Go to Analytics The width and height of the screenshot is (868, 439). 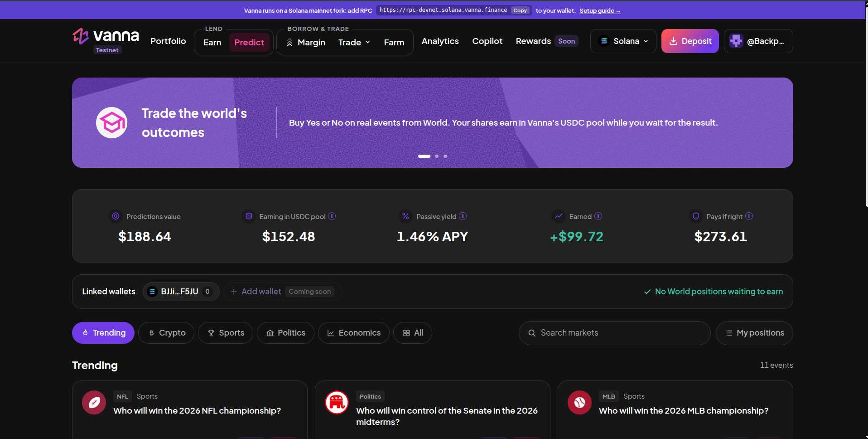(440, 41)
